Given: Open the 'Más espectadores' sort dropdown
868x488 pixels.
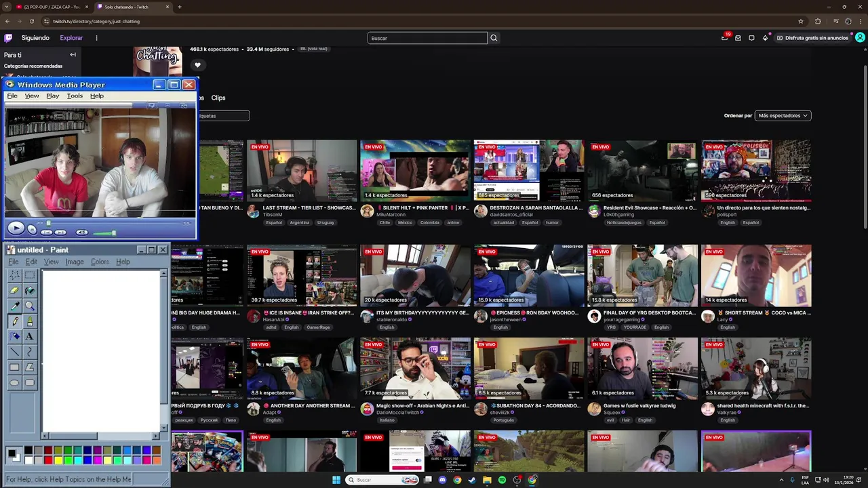Looking at the screenshot, I should pos(783,116).
